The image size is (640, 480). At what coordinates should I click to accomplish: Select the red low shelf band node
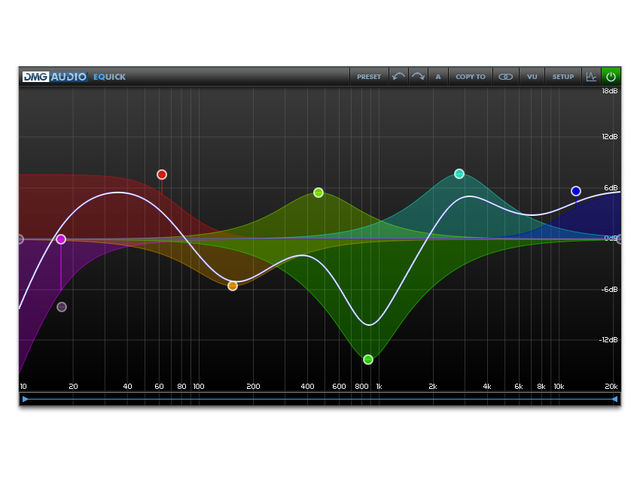pyautogui.click(x=162, y=175)
